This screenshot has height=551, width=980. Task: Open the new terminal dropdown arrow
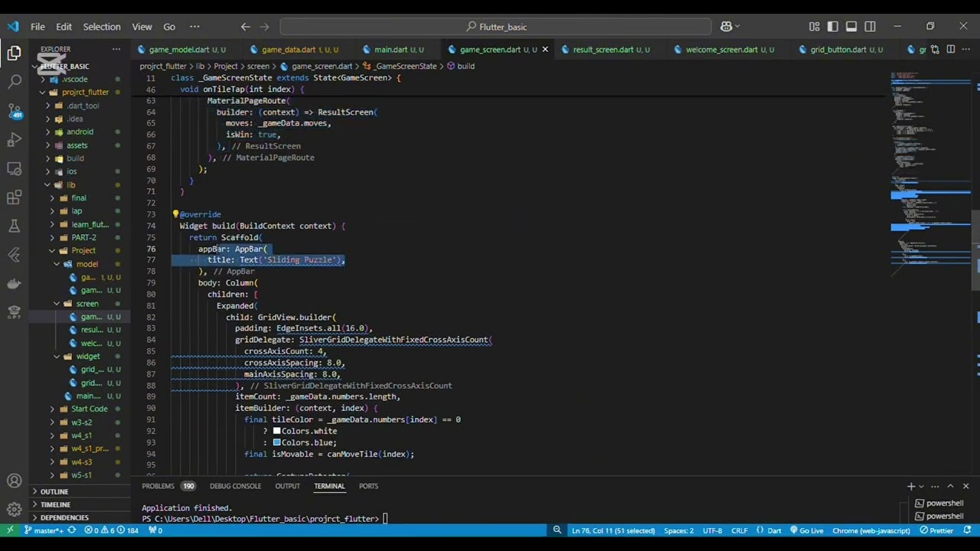[x=922, y=486]
